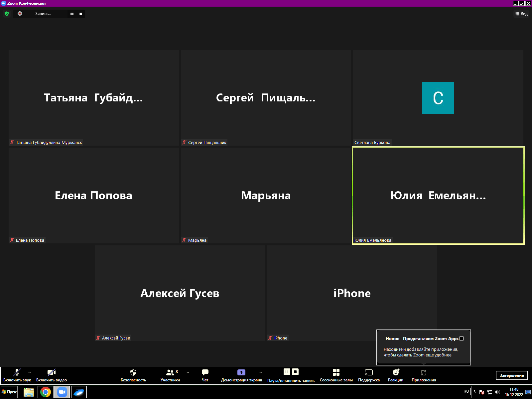Expand arrow next to Участники
The height and width of the screenshot is (399, 532).
[188, 372]
